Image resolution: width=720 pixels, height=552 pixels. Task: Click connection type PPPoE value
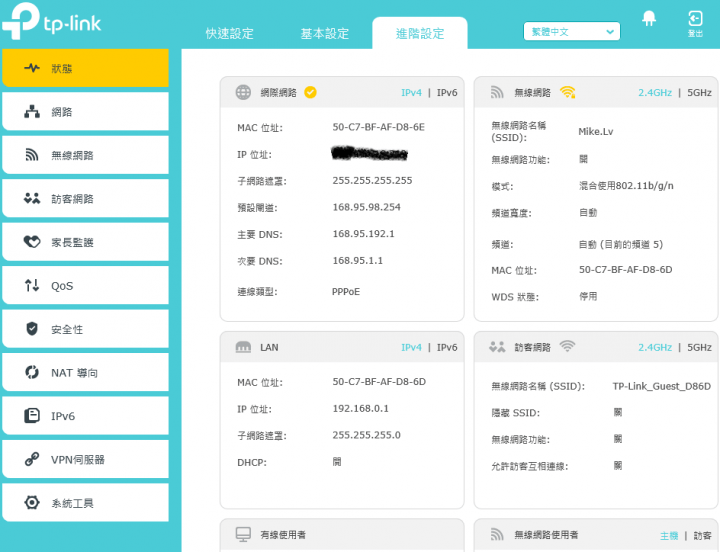[346, 292]
